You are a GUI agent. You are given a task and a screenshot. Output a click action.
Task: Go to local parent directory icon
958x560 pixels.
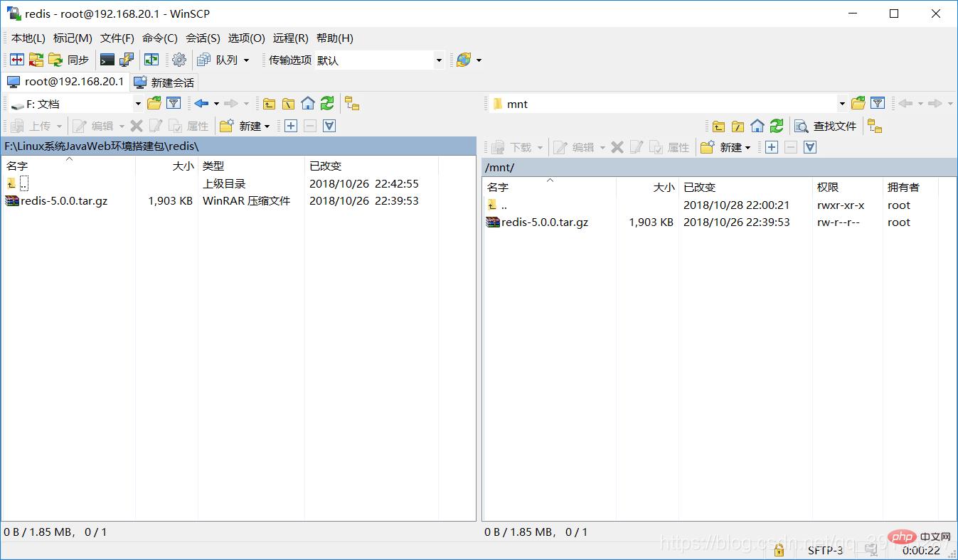pyautogui.click(x=269, y=104)
